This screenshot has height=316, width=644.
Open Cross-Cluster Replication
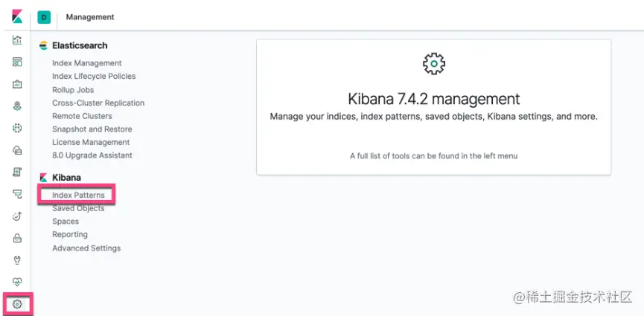(x=98, y=103)
